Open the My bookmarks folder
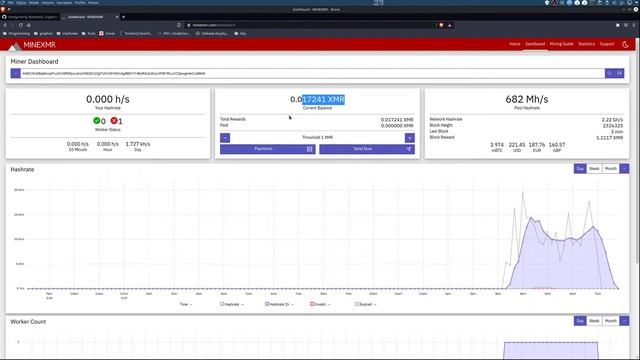 [240, 33]
